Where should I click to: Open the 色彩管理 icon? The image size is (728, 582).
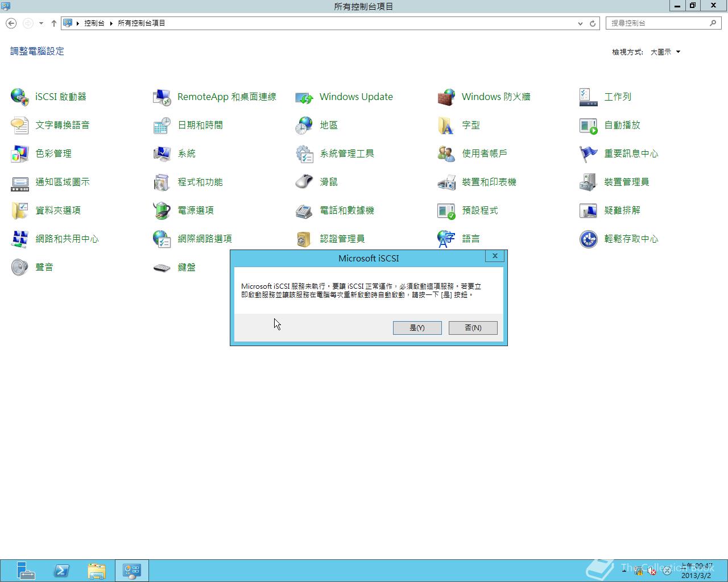point(20,153)
